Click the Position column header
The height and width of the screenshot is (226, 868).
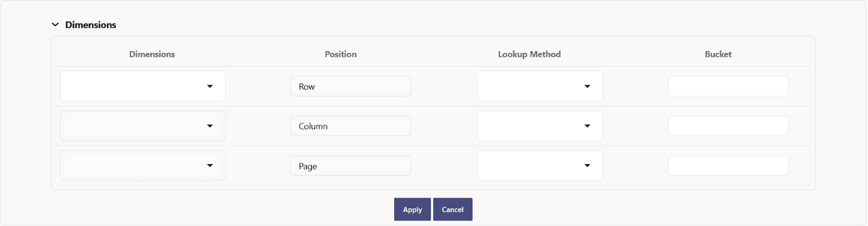point(341,54)
